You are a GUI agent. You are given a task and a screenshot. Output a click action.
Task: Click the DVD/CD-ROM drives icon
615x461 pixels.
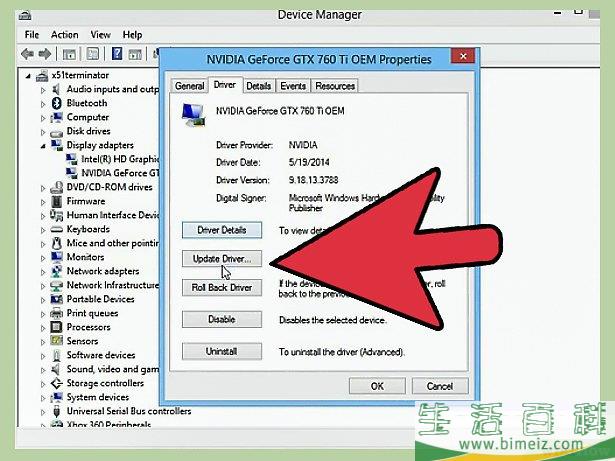coord(56,188)
